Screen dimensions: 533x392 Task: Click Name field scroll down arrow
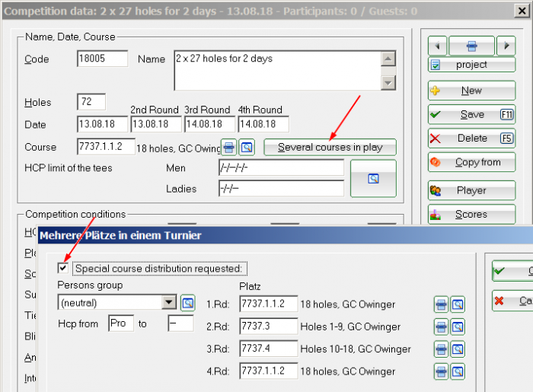coord(388,82)
